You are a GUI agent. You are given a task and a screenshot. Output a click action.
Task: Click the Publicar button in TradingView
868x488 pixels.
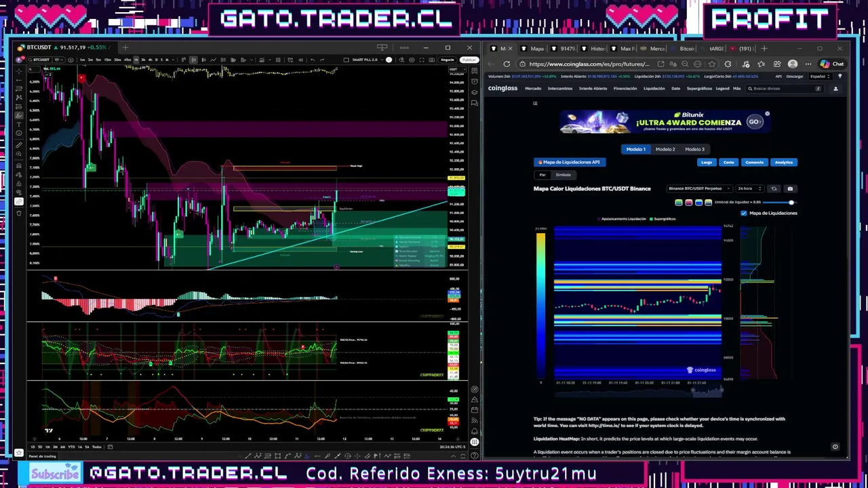coord(469,60)
